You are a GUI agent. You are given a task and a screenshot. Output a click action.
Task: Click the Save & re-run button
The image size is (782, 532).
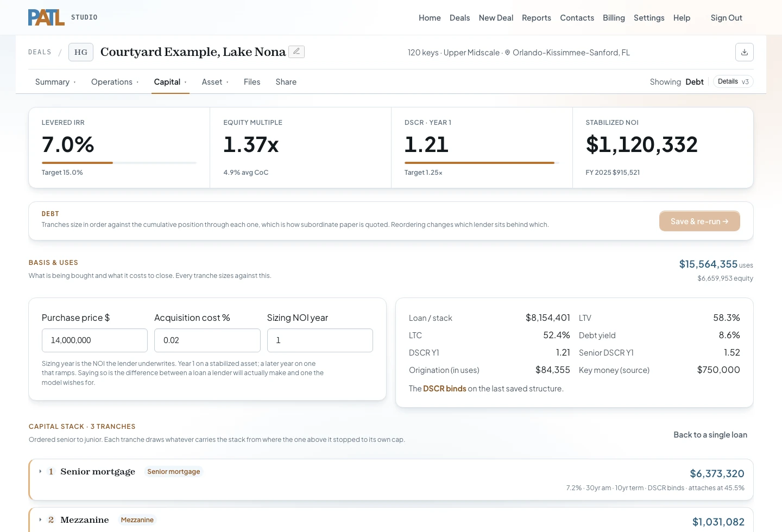tap(699, 221)
